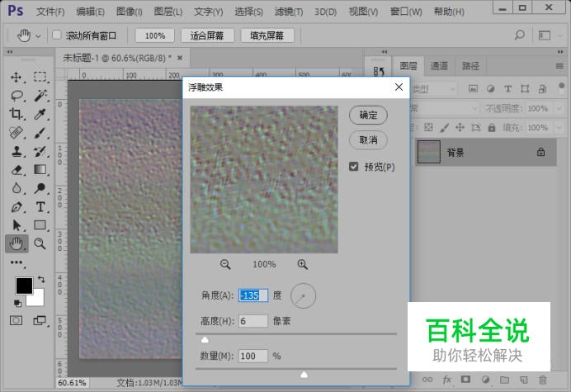Select the Clone Stamp tool
This screenshot has width=571, height=392.
(x=16, y=151)
